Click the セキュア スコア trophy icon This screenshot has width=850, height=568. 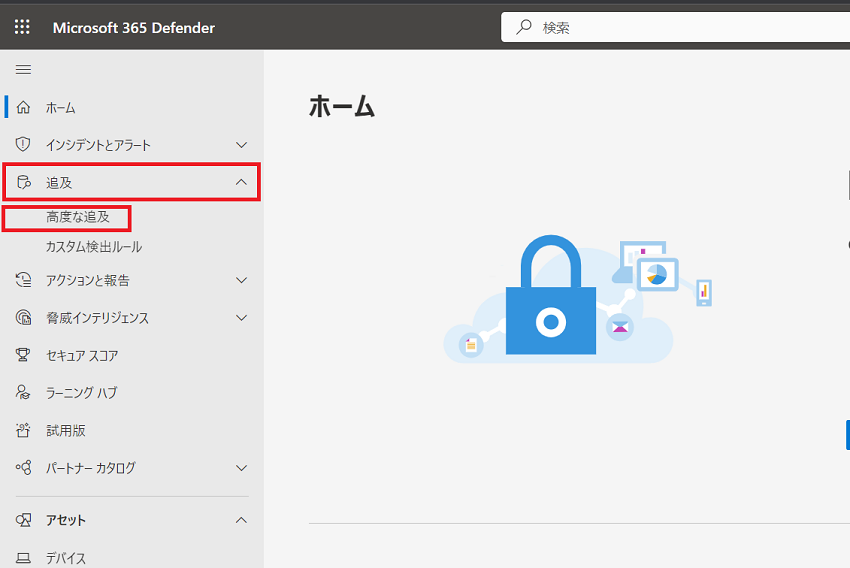point(23,355)
